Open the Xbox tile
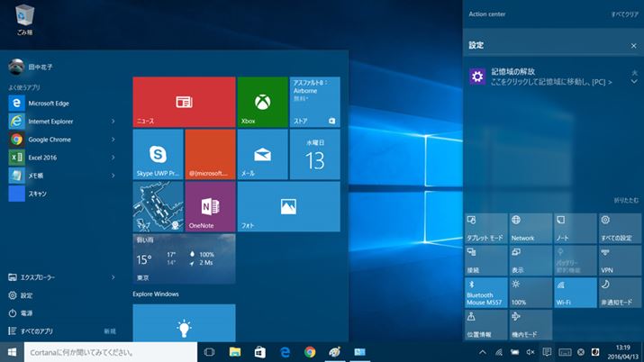Viewport: 644px width, 362px height. (261, 102)
